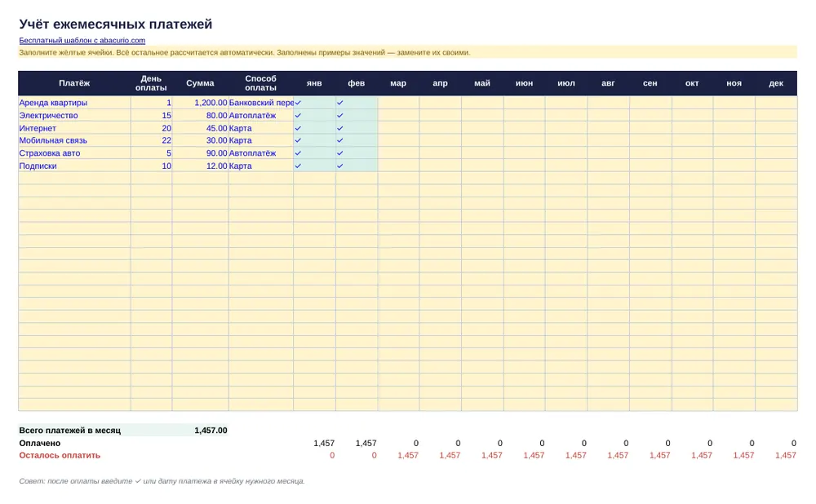Image resolution: width=816 pixels, height=504 pixels.
Task: Click the 1,457.00 monthly total value
Action: 211,430
